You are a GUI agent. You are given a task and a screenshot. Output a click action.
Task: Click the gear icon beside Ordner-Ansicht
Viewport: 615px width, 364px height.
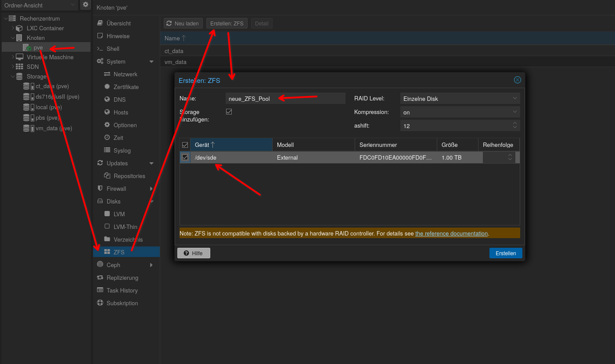pyautogui.click(x=86, y=5)
